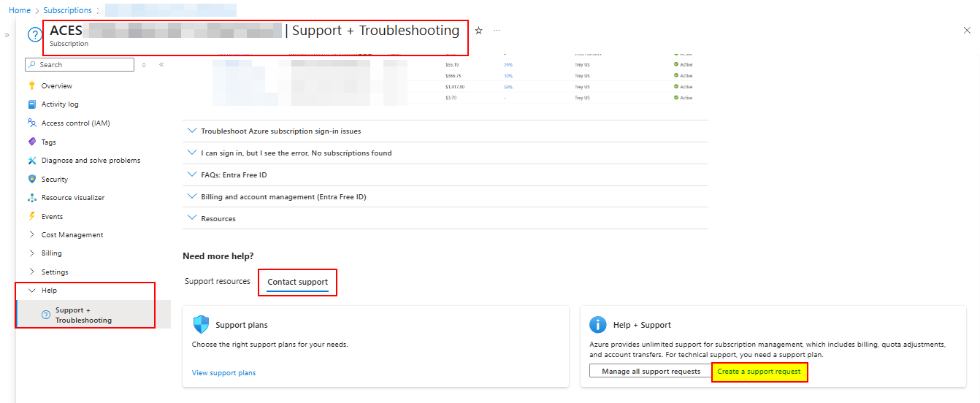Go to Subscriptions breadcrumb
The image size is (980, 403).
click(68, 10)
